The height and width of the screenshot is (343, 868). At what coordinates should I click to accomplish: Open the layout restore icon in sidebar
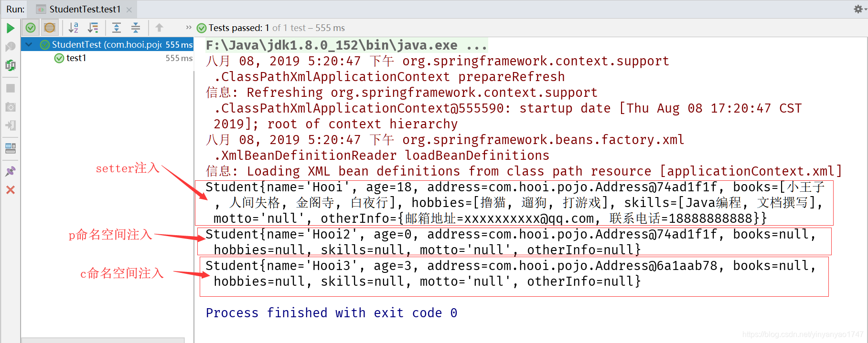click(11, 148)
